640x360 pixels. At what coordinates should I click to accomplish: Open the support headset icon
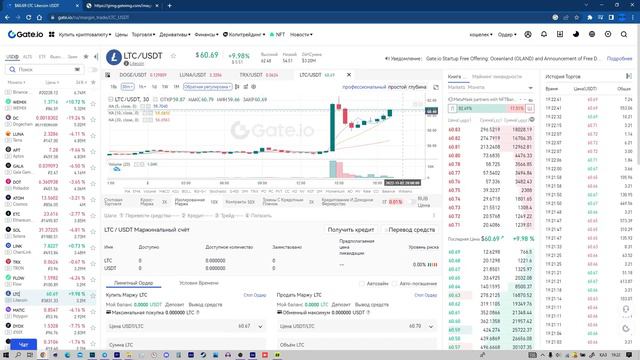pyautogui.click(x=626, y=309)
